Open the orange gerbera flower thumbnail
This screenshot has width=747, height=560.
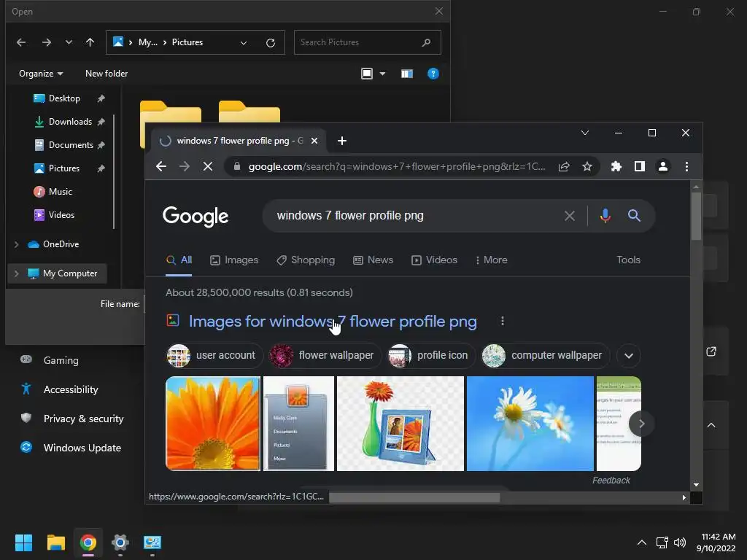(212, 424)
